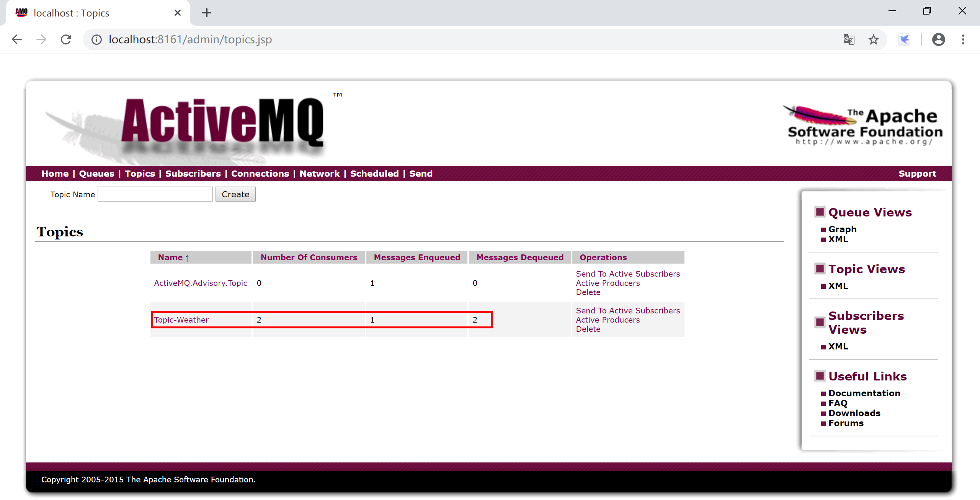
Task: Go to the Subscribers navigation item
Action: [193, 174]
